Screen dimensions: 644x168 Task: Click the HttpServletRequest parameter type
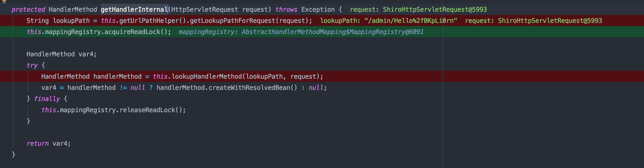point(204,10)
